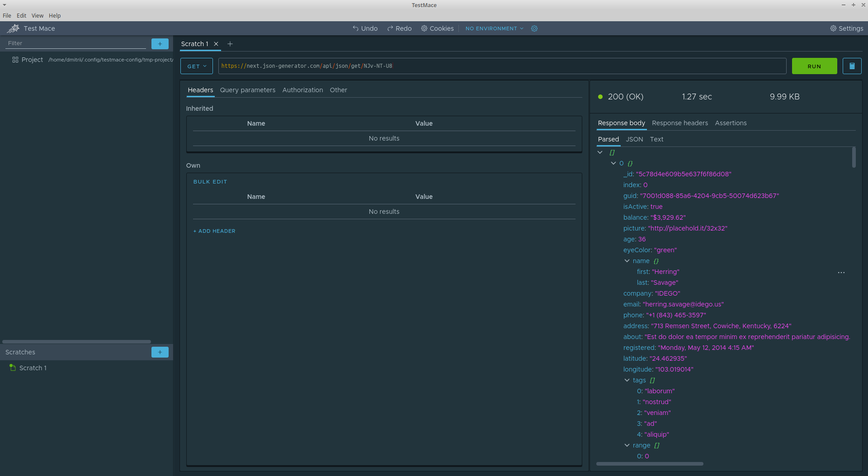Viewport: 868px width, 476px height.
Task: Add a new project node with plus button
Action: (x=160, y=44)
